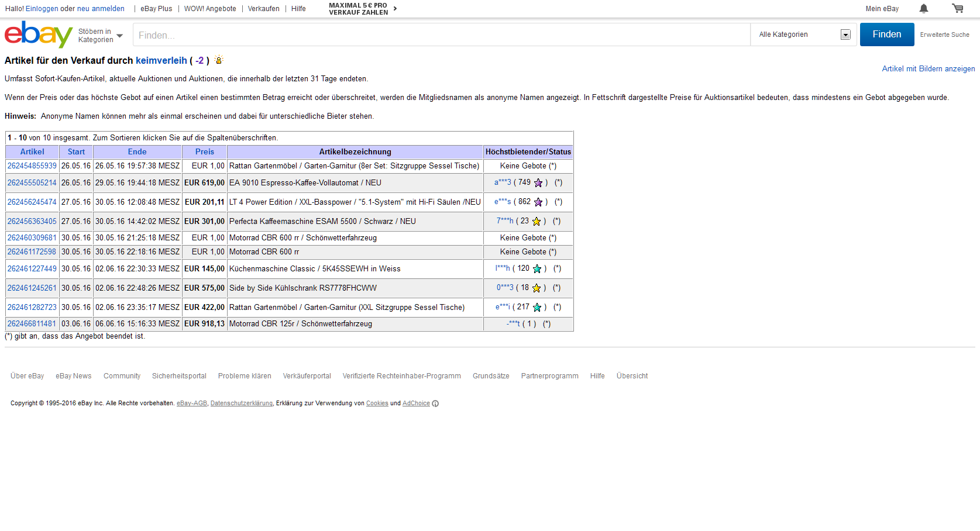This screenshot has height=531, width=980.
Task: Sort table by Artikelbezeichnung column
Action: (x=355, y=151)
